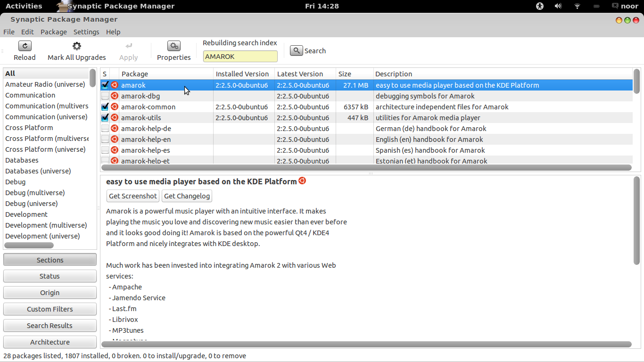Toggle the amarok-help-es package checkbox
Image resolution: width=644 pixels, height=362 pixels.
[x=105, y=150]
